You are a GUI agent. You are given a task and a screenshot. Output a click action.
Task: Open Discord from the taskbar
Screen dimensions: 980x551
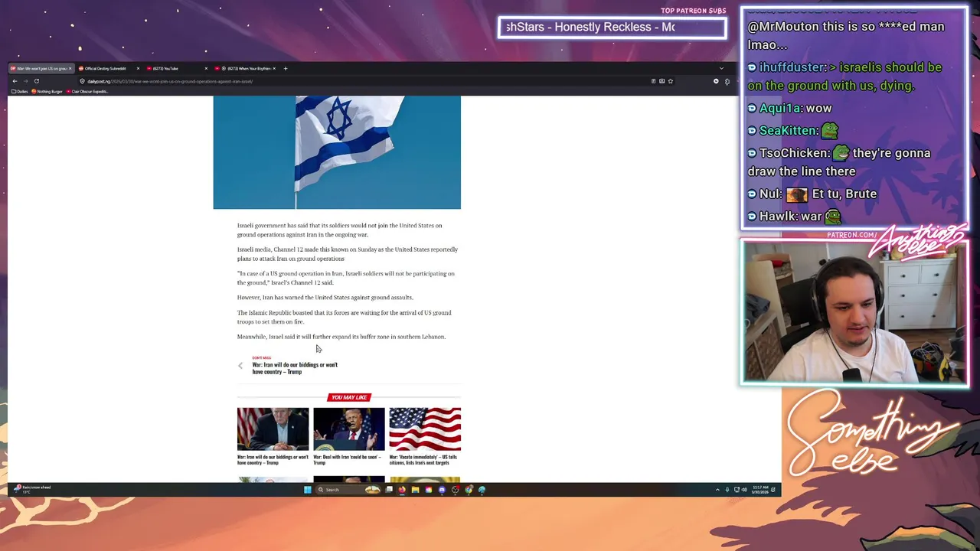[x=442, y=490]
